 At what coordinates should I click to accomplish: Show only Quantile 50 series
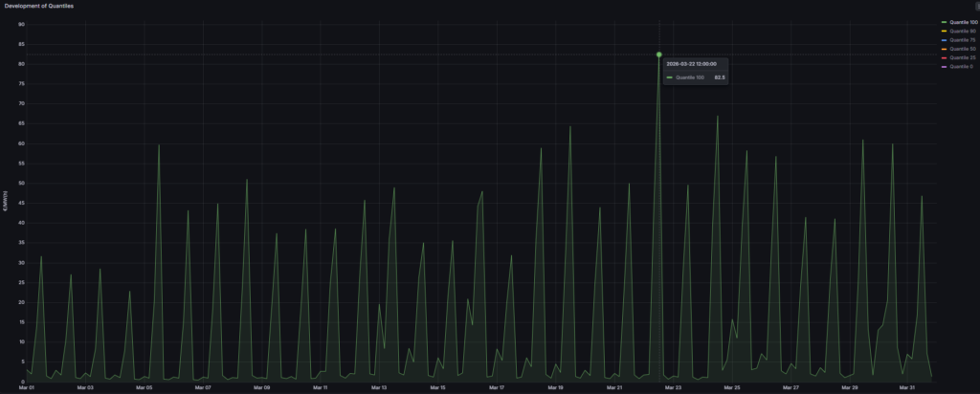point(961,49)
